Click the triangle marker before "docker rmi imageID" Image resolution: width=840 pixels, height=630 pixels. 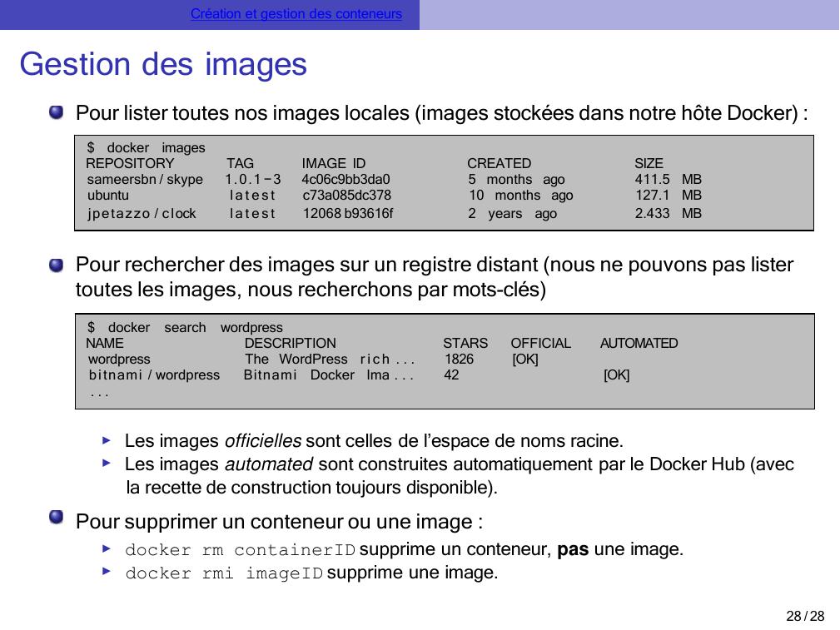(107, 573)
